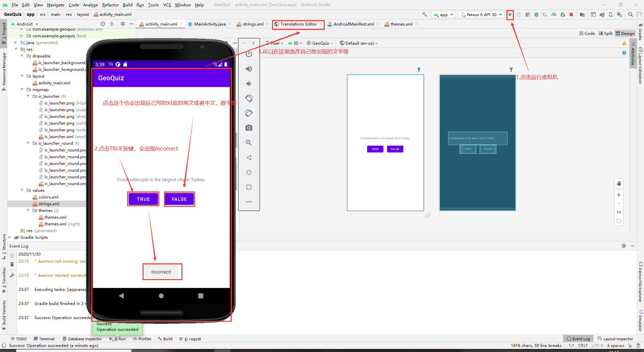Open the Pixel device preview dropdown
The image size is (644, 352).
[275, 43]
